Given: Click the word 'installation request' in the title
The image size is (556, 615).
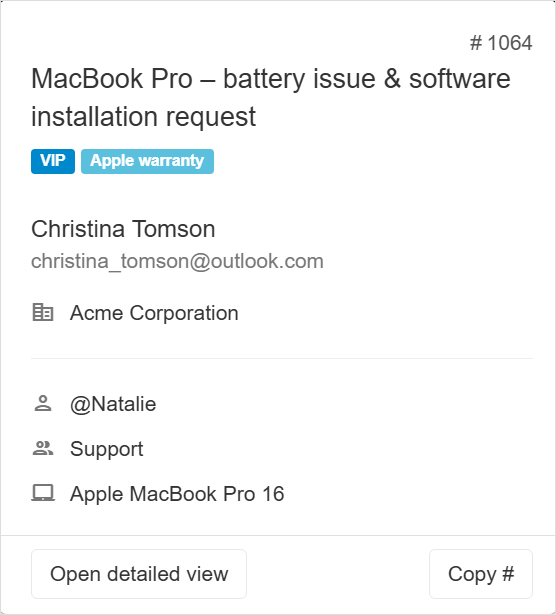Looking at the screenshot, I should coord(144,117).
